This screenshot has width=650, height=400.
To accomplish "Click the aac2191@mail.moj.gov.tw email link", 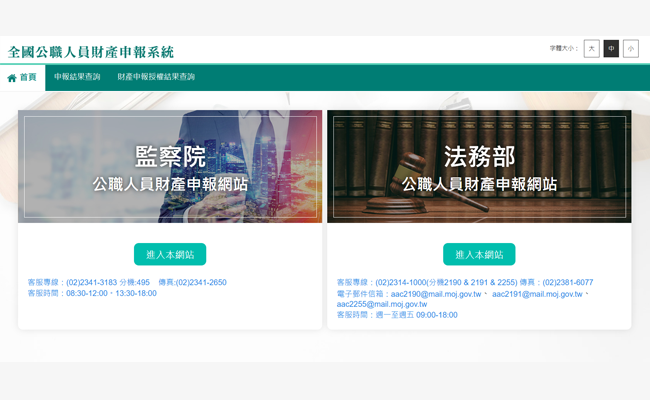I will tap(537, 294).
